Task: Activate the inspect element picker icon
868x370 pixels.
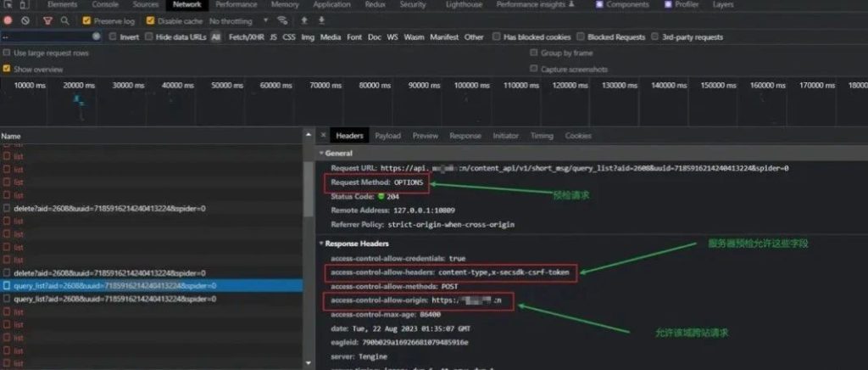Action: pyautogui.click(x=8, y=5)
